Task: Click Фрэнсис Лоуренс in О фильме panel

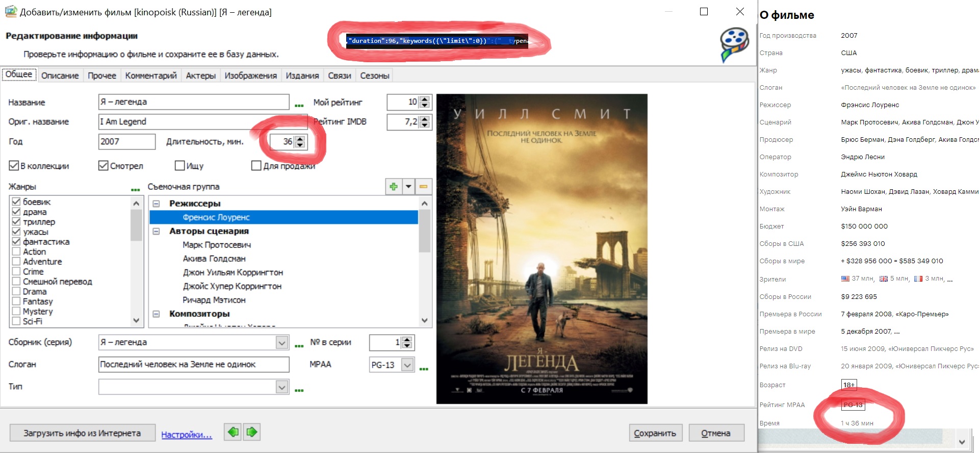Action: (x=870, y=105)
